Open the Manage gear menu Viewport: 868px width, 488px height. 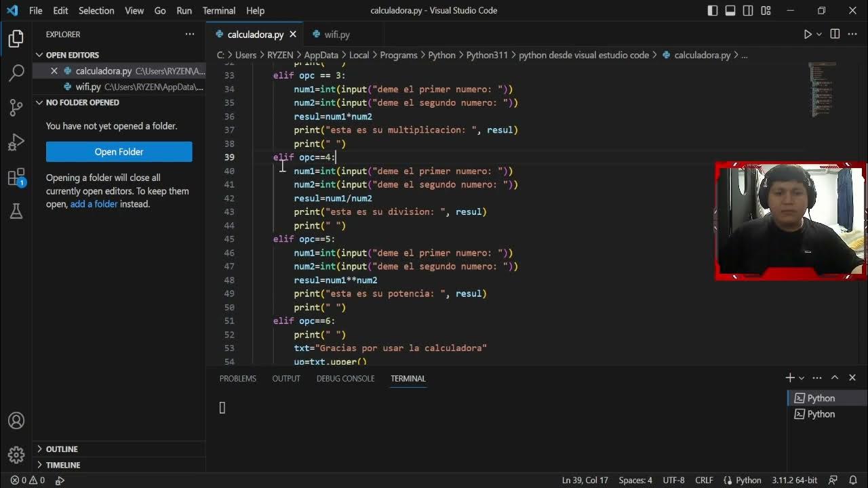coord(16,454)
